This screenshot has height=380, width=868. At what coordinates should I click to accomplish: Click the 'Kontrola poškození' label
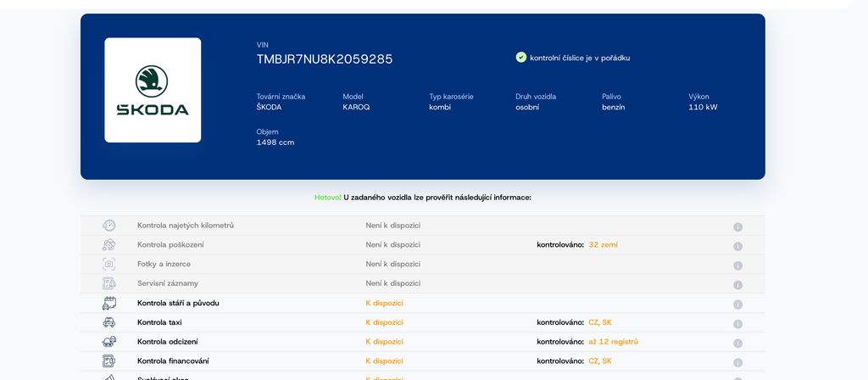pyautogui.click(x=170, y=245)
